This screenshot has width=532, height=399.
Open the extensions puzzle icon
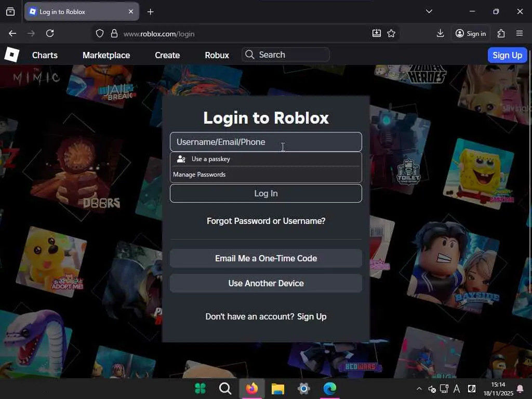(501, 33)
